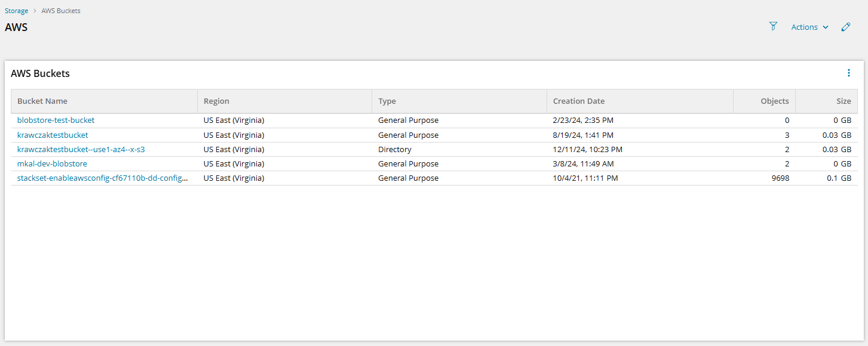Sort by Bucket Name column header
Screen dimensions: 868x346
click(x=42, y=101)
